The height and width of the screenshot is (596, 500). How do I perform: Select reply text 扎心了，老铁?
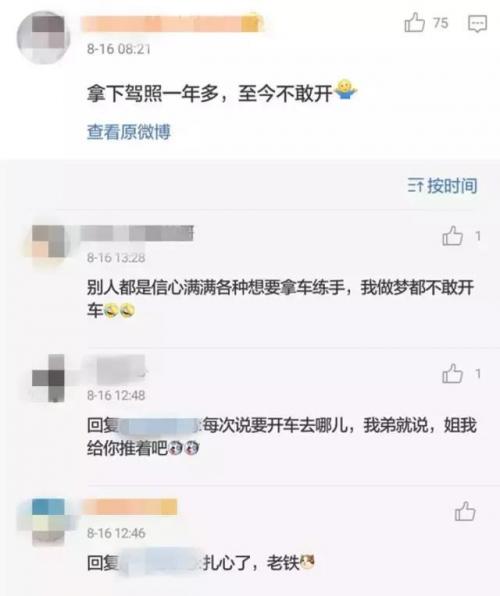(x=251, y=563)
